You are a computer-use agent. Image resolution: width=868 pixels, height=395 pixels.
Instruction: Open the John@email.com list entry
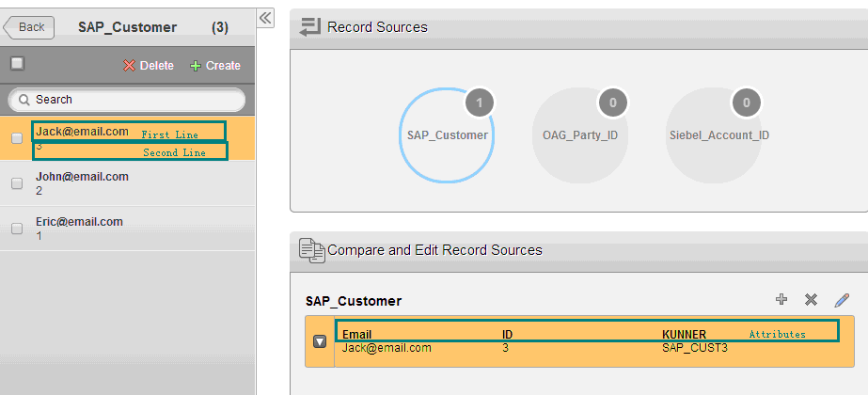tap(82, 177)
